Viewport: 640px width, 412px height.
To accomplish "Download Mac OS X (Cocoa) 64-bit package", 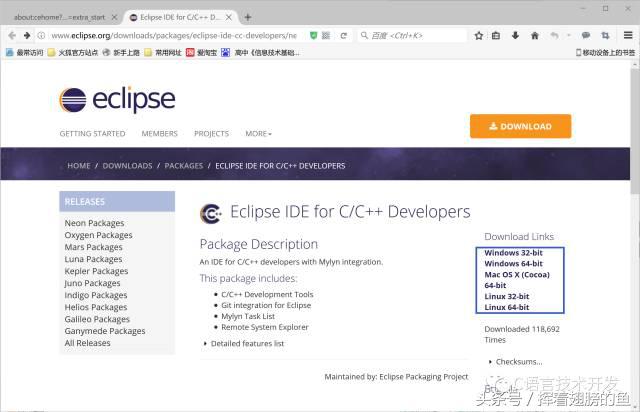I will tap(517, 280).
